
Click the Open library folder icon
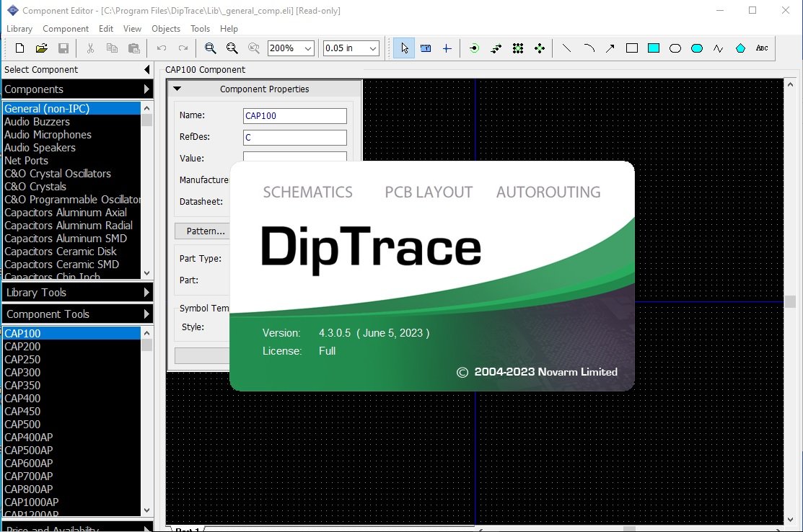[41, 48]
